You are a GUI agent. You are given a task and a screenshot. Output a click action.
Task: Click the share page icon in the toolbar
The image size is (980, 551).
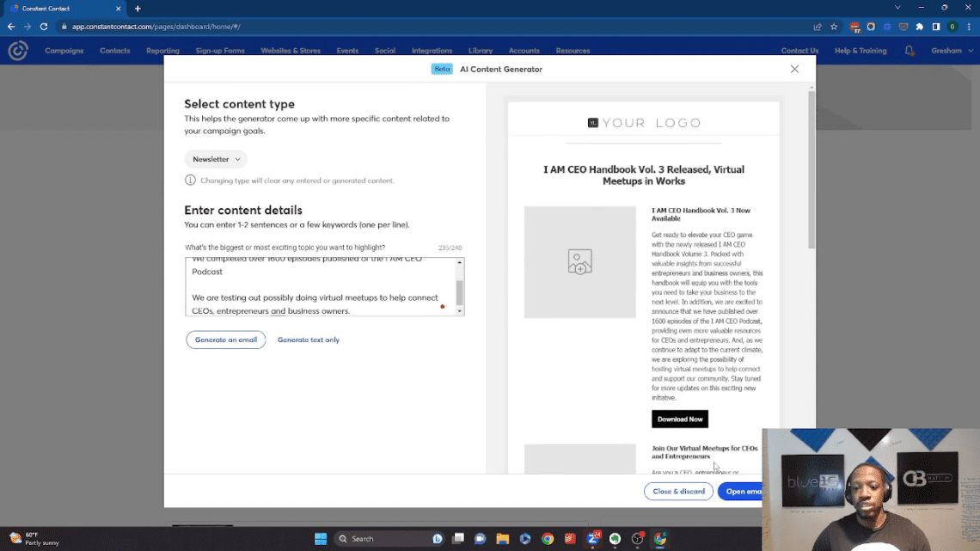818,27
